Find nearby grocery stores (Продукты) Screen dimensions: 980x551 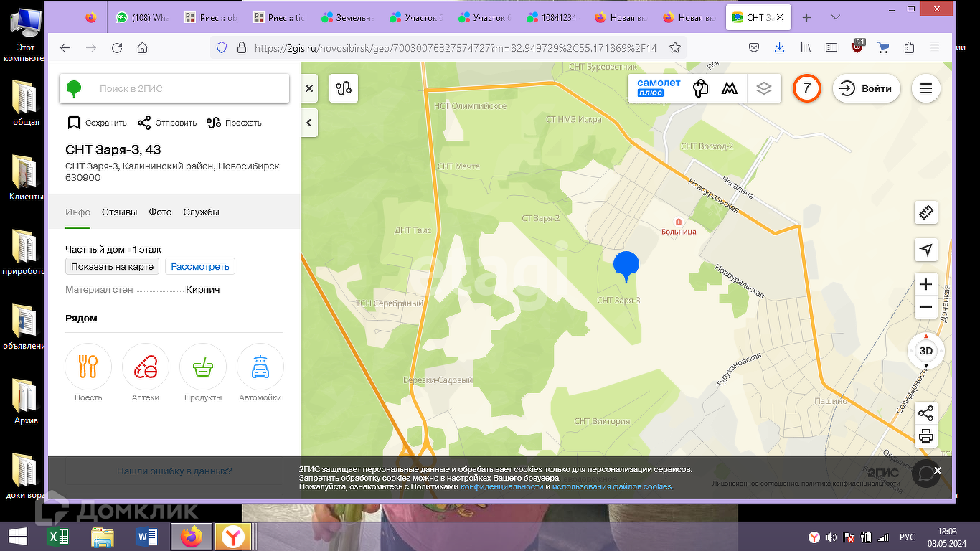click(203, 373)
